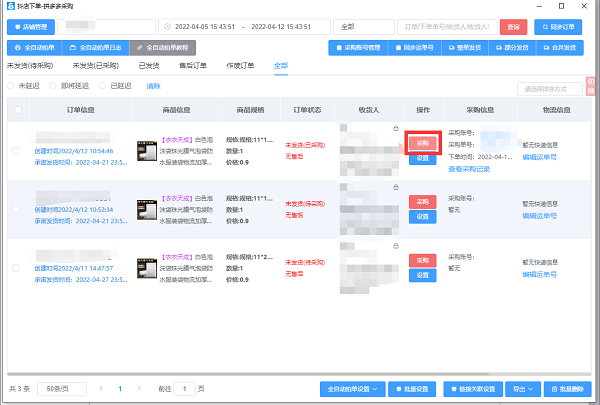Click the 同步订单 button

click(x=558, y=27)
